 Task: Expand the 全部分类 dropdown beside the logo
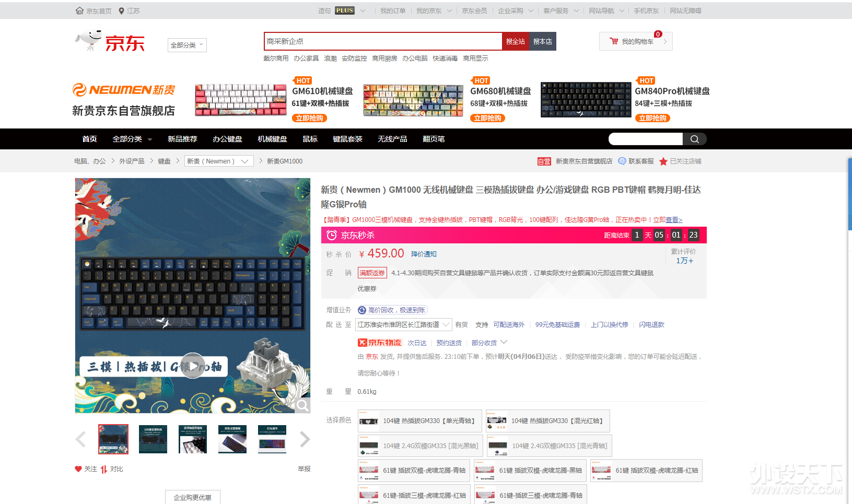pyautogui.click(x=187, y=45)
